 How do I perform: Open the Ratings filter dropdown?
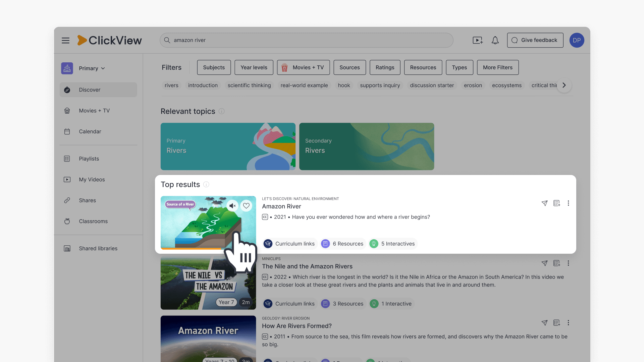tap(385, 67)
